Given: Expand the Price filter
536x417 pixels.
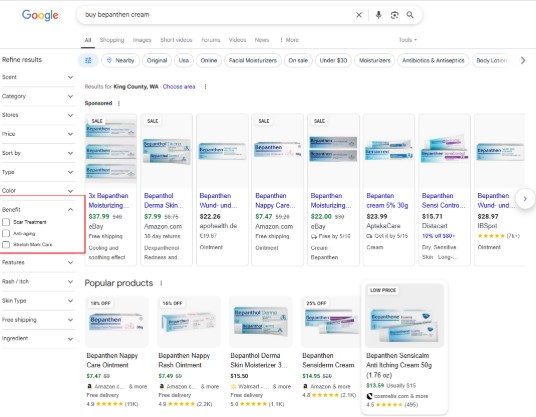Looking at the screenshot, I should click(38, 134).
